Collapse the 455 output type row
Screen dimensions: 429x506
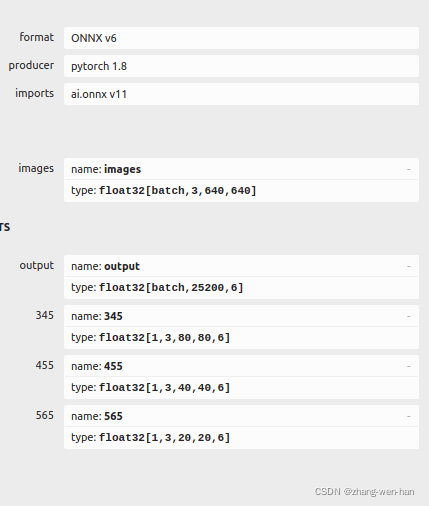409,366
